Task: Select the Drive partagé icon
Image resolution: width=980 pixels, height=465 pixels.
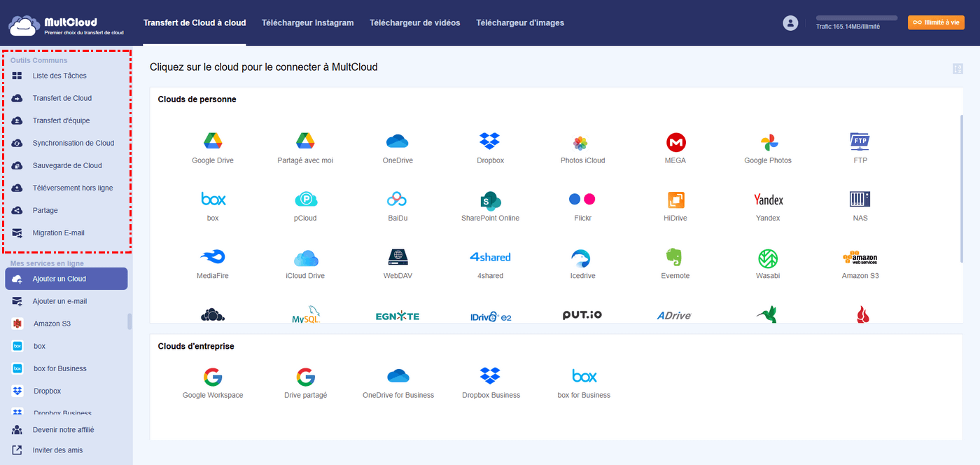Action: 305,377
